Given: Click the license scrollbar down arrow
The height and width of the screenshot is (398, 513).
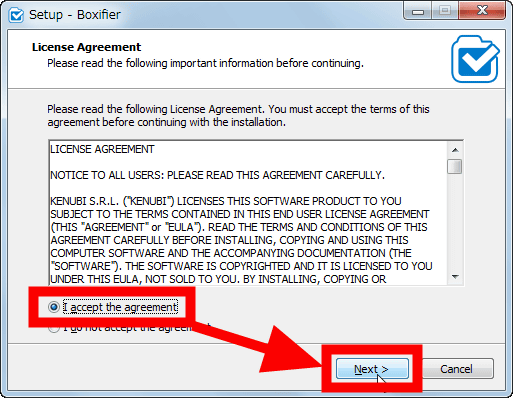Looking at the screenshot, I should coord(455,277).
